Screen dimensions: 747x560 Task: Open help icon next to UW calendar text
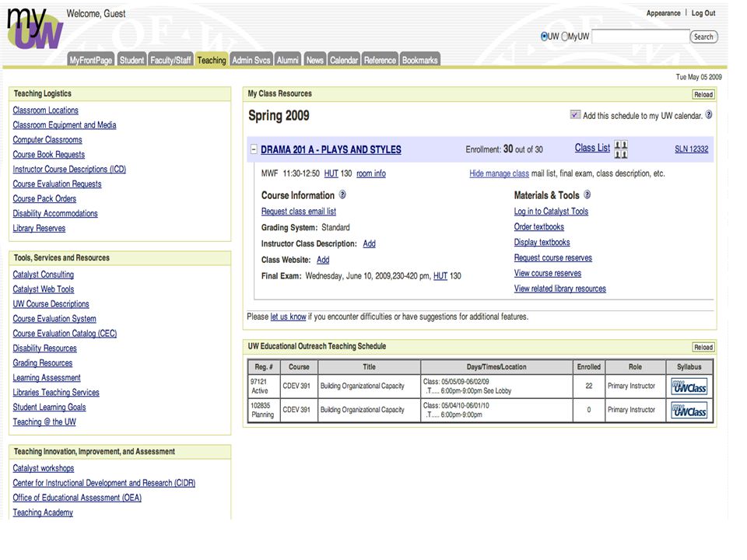(709, 115)
